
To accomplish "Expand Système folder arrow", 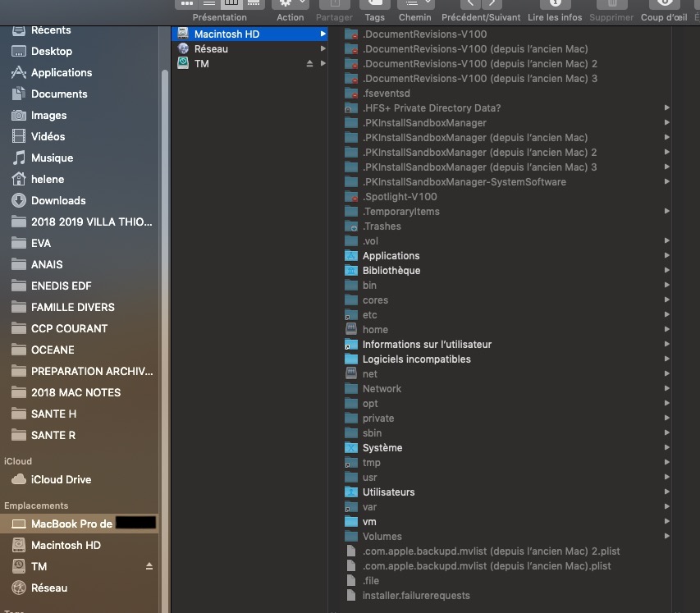I will point(666,447).
